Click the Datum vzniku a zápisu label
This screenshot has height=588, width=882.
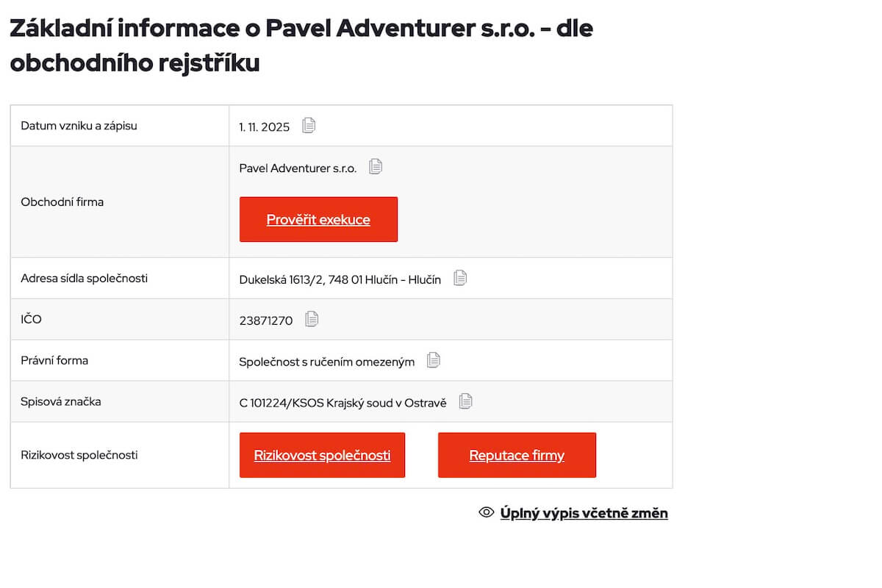(79, 126)
